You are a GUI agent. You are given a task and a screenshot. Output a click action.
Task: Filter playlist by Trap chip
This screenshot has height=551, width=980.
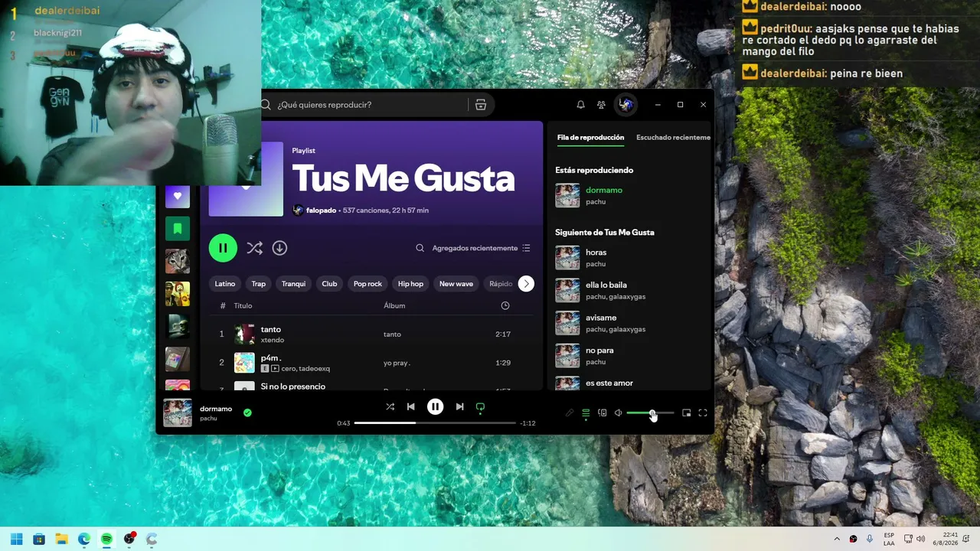point(259,284)
